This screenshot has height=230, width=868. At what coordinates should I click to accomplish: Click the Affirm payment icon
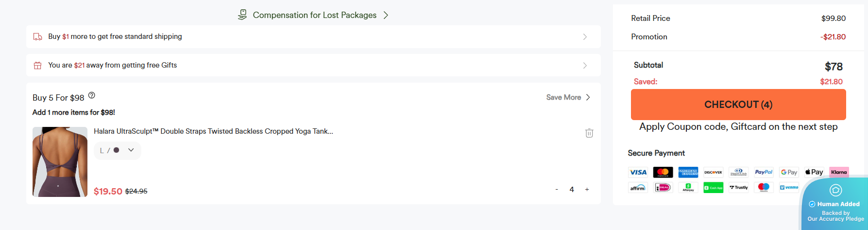tap(638, 187)
